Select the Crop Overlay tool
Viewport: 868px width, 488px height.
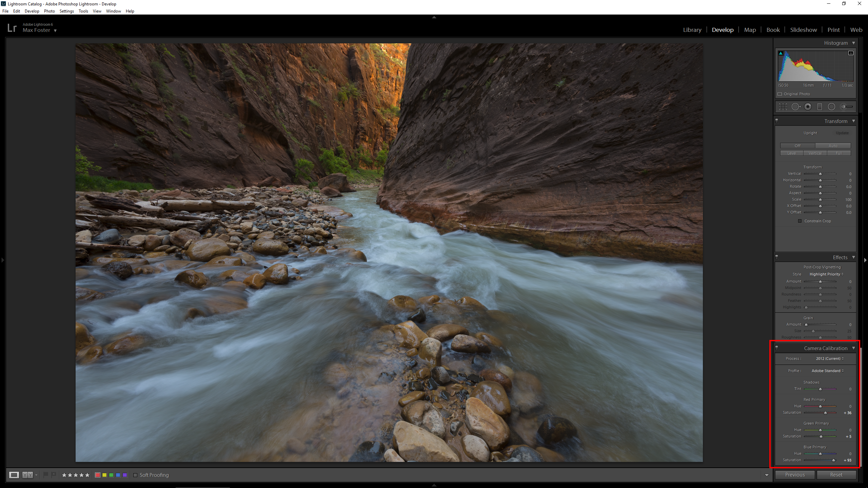point(783,107)
